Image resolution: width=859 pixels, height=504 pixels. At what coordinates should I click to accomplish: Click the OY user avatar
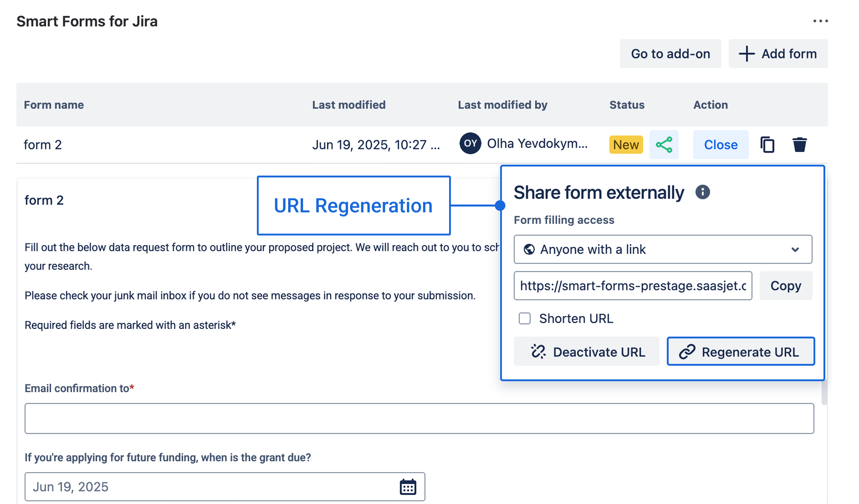tap(470, 143)
